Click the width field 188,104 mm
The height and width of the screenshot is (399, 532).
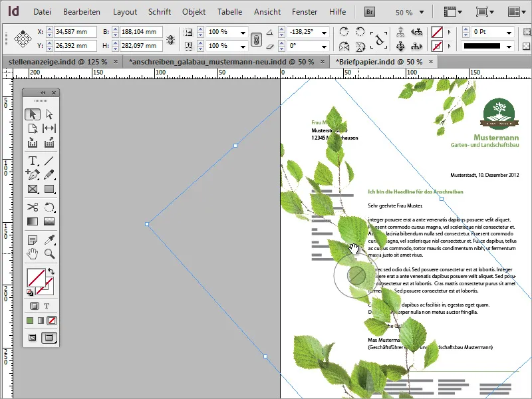coord(141,32)
